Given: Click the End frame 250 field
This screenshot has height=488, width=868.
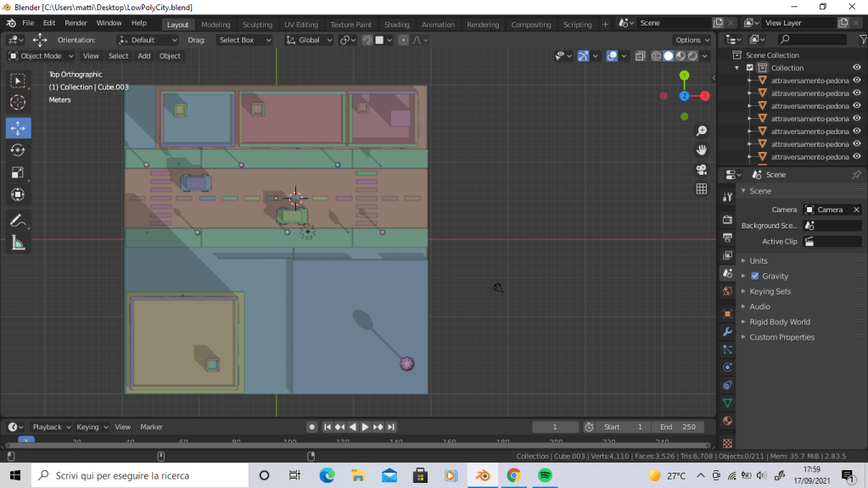Looking at the screenshot, I should pos(677,427).
